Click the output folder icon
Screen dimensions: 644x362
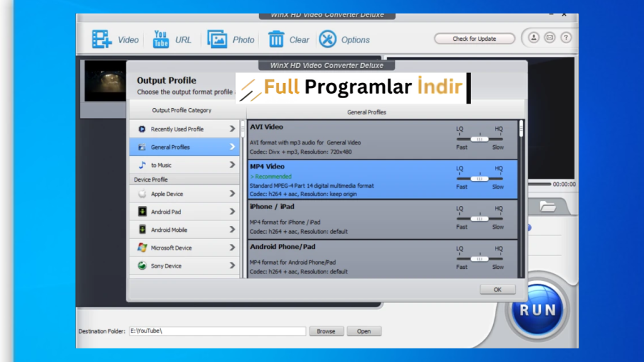(x=548, y=206)
